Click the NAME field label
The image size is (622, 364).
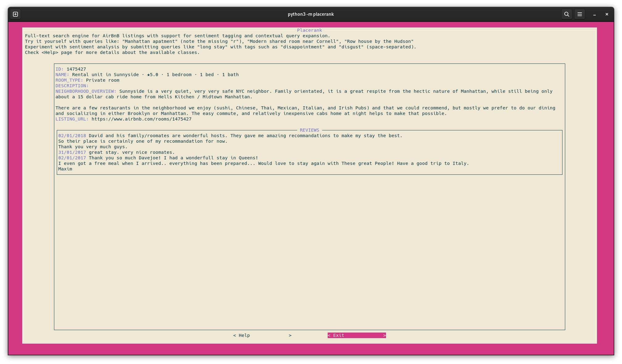pyautogui.click(x=62, y=75)
